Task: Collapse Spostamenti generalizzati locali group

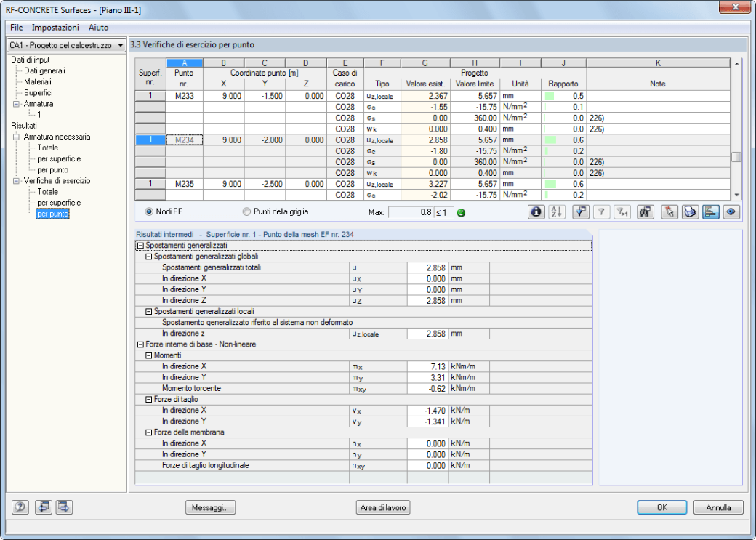Action: pos(148,312)
